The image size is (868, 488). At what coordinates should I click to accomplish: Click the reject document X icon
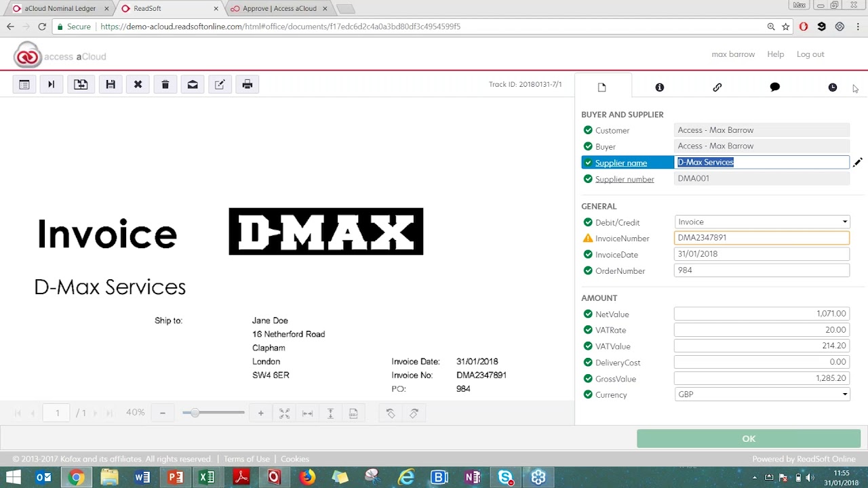(x=138, y=84)
